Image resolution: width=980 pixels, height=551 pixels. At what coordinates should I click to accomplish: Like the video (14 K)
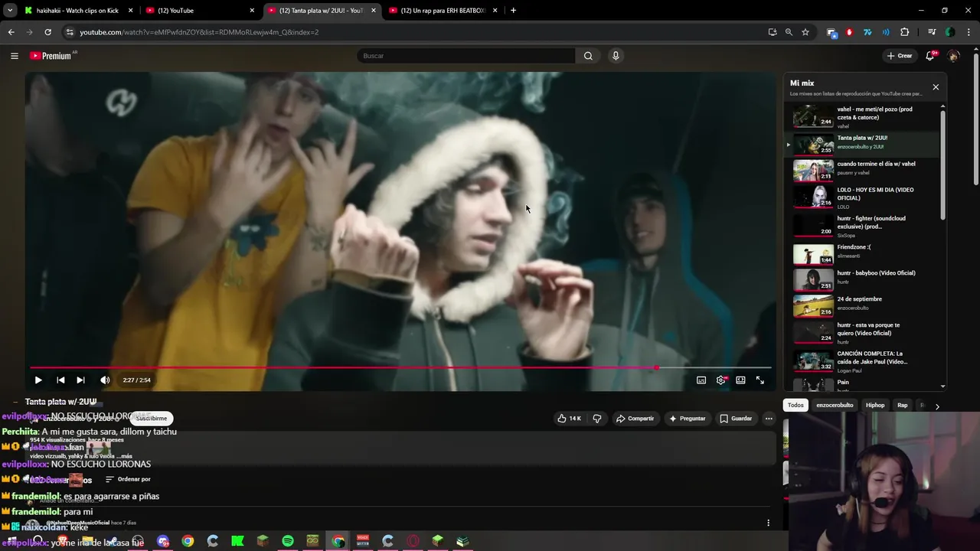coord(569,419)
